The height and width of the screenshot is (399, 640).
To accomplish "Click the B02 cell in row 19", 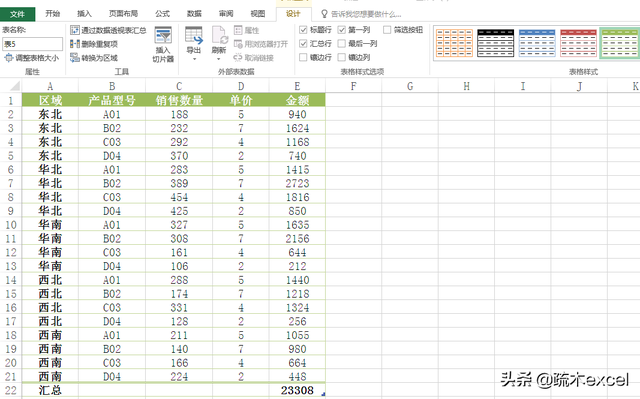I will coord(112,349).
